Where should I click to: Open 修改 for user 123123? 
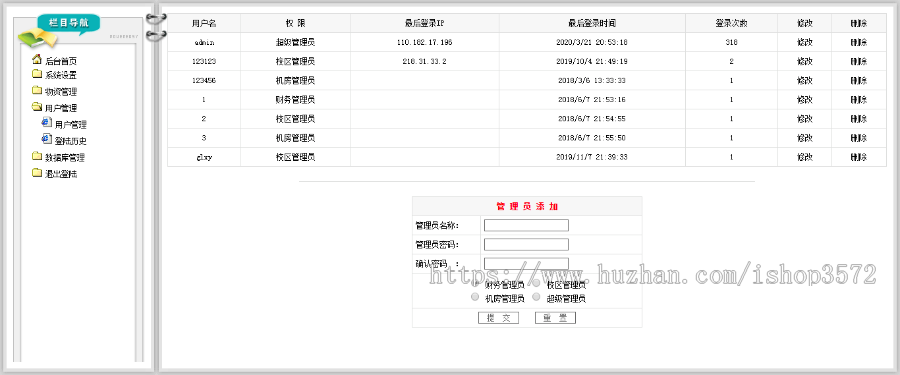[x=805, y=61]
